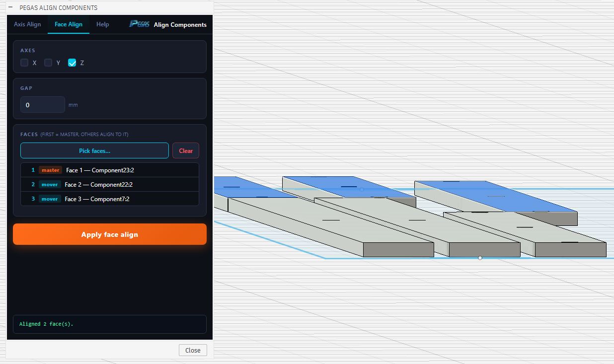
Task: Collapse the PEGAS Align Components panel
Action: [10, 7]
